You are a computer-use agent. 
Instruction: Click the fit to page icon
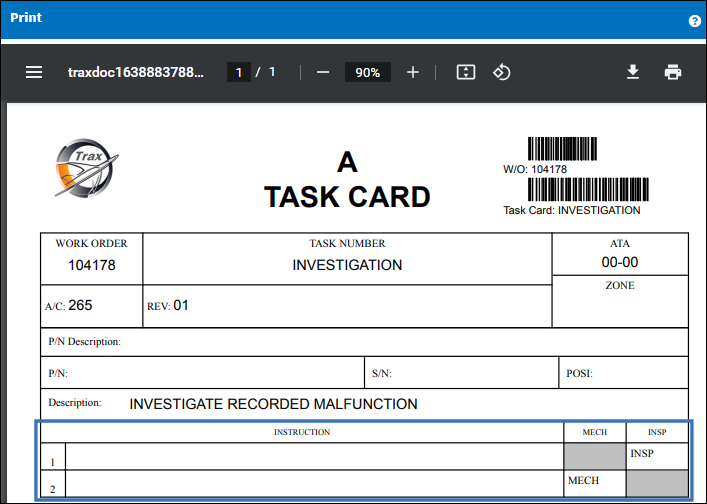point(466,72)
